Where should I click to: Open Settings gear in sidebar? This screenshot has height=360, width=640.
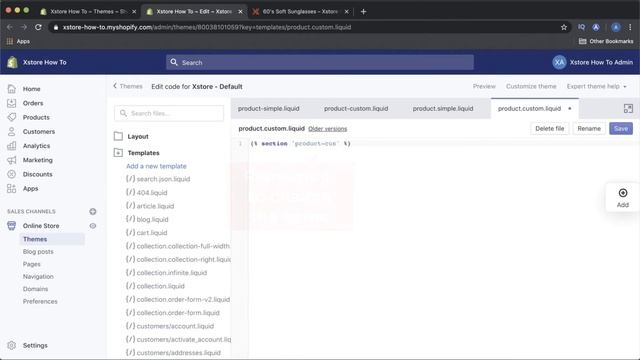(11, 345)
